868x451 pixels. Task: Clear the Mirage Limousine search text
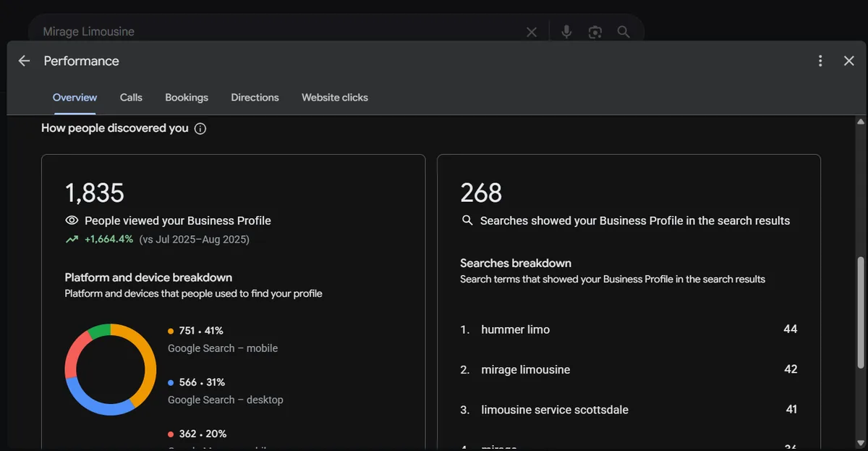click(x=532, y=32)
